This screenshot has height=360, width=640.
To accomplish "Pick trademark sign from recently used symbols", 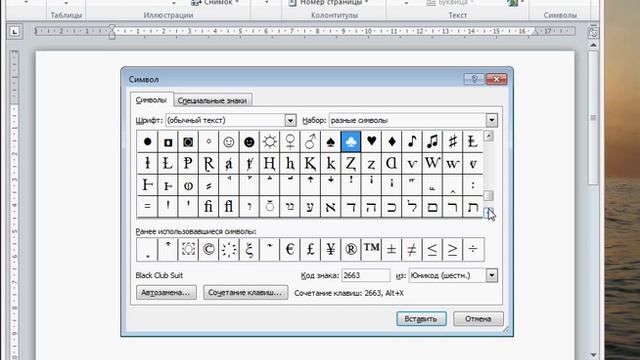I will click(371, 249).
